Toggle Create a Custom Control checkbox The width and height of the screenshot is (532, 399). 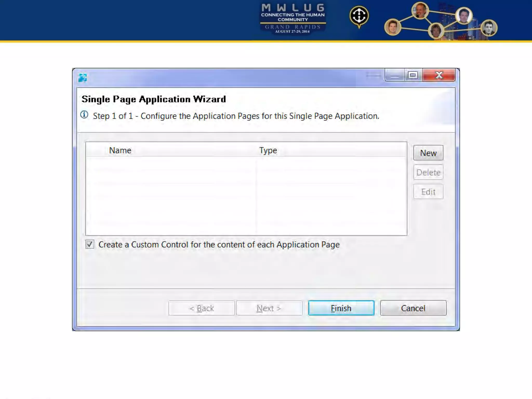90,244
